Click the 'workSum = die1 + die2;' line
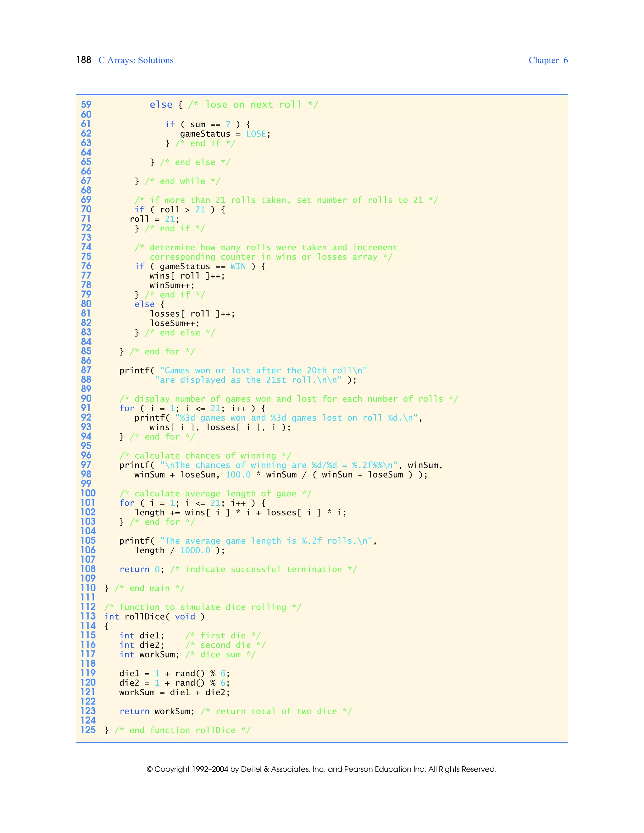 coord(174,692)
